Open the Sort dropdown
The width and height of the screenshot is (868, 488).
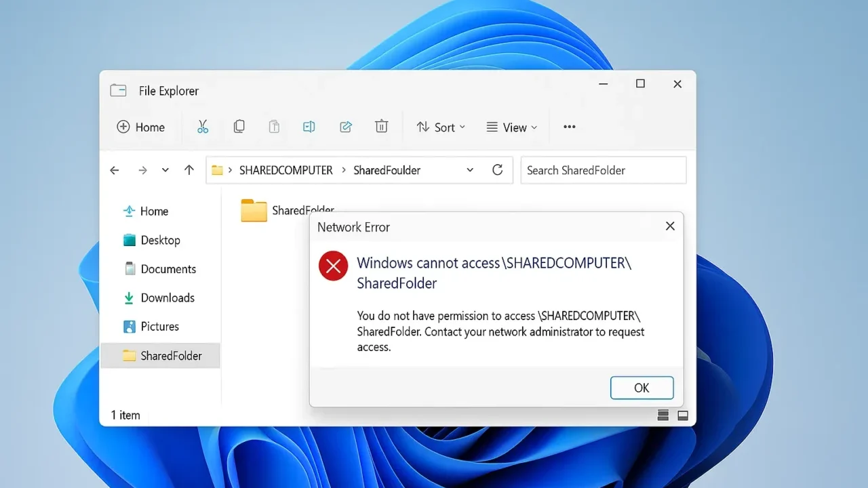[x=441, y=127]
